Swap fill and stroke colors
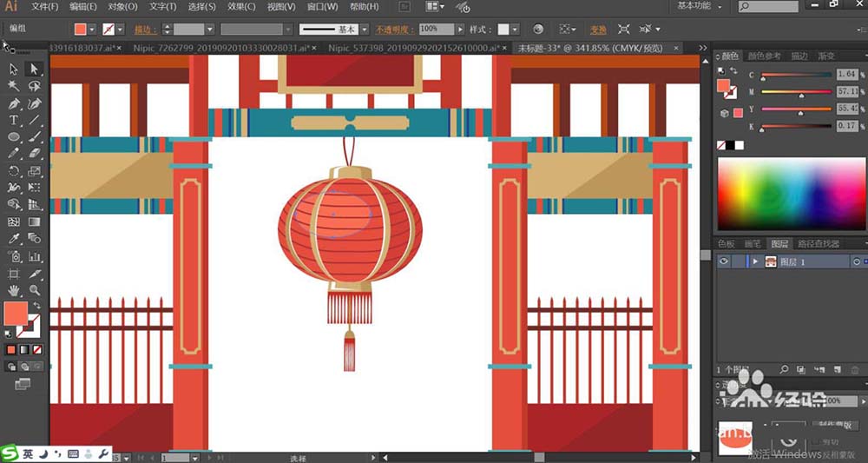 pos(37,305)
